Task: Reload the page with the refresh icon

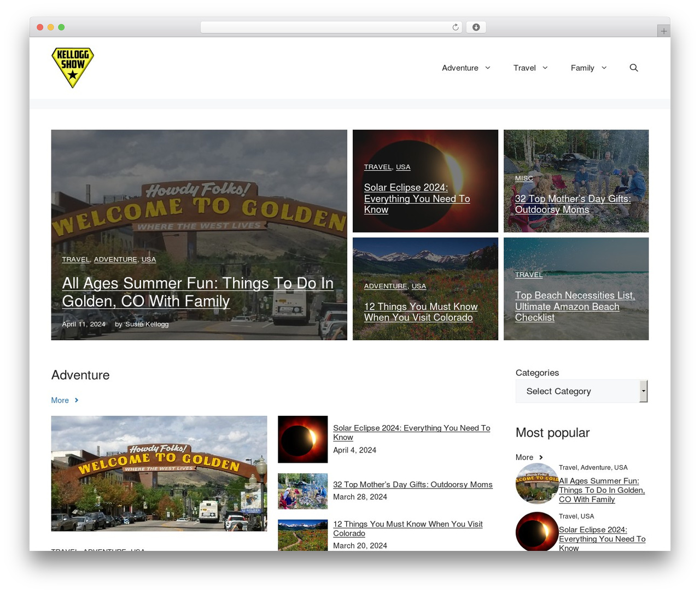Action: pyautogui.click(x=456, y=27)
